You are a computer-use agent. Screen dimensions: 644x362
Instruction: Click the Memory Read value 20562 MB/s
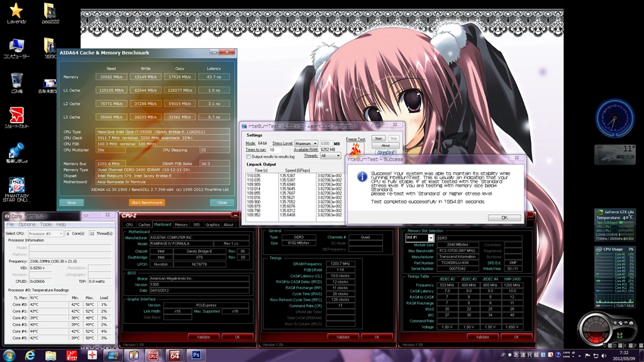click(111, 77)
